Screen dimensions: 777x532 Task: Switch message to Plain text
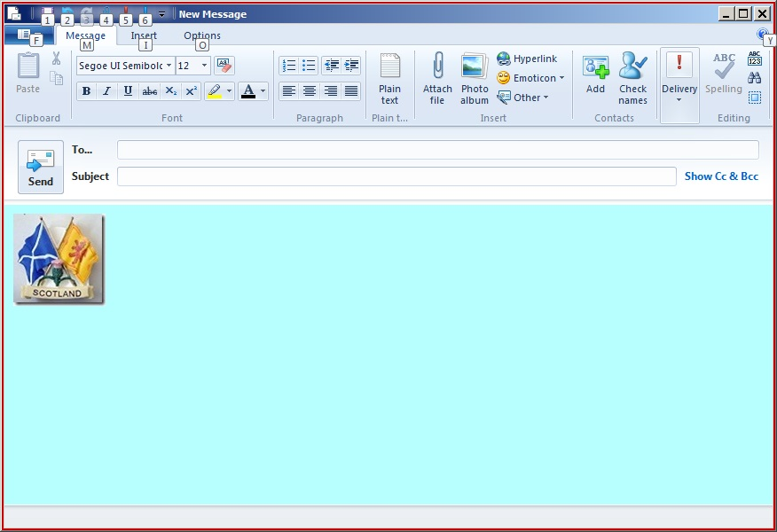point(389,79)
